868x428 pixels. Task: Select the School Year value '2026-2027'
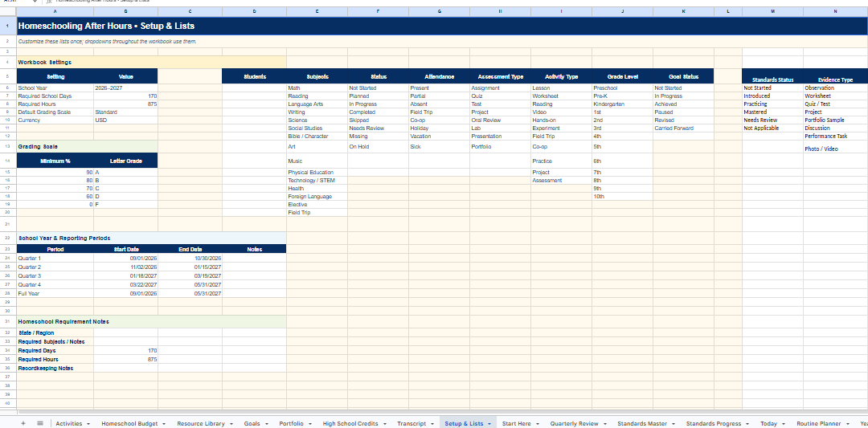point(125,88)
